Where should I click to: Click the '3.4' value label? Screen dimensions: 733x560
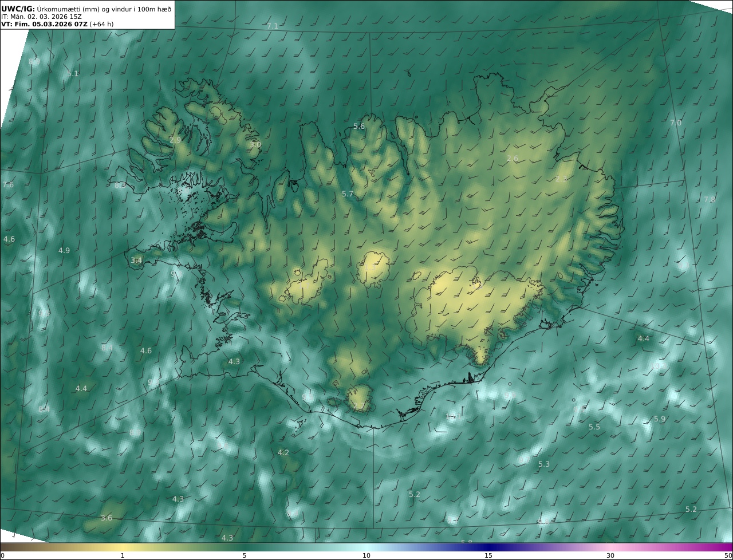[x=136, y=261]
